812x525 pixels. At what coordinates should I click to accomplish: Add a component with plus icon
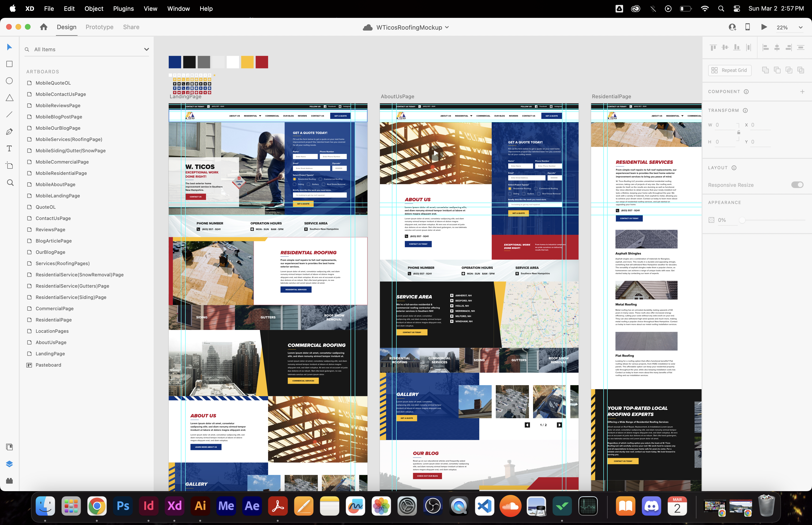tap(802, 92)
